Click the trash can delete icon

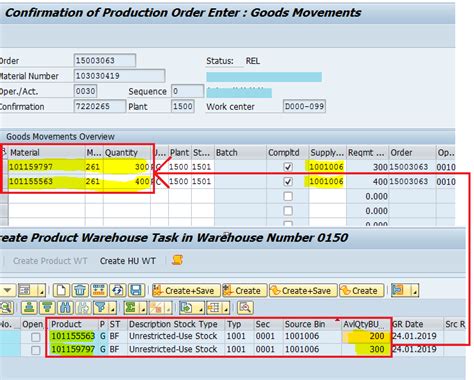coord(80,290)
